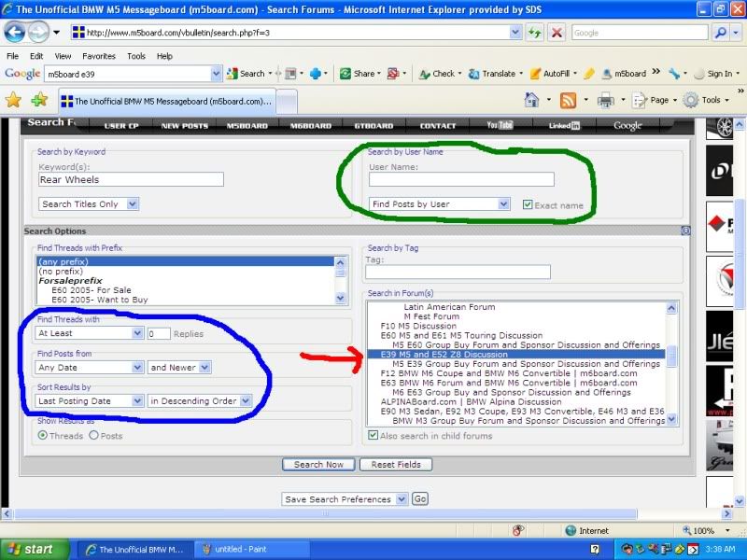Open the Save Search Preferences dropdown
Image resolution: width=747 pixels, height=560 pixels.
(x=345, y=499)
